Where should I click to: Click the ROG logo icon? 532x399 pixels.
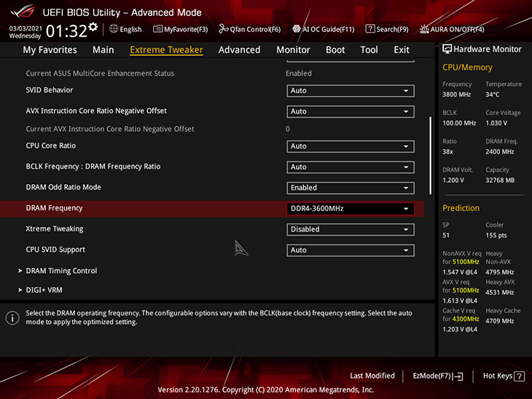[x=23, y=12]
